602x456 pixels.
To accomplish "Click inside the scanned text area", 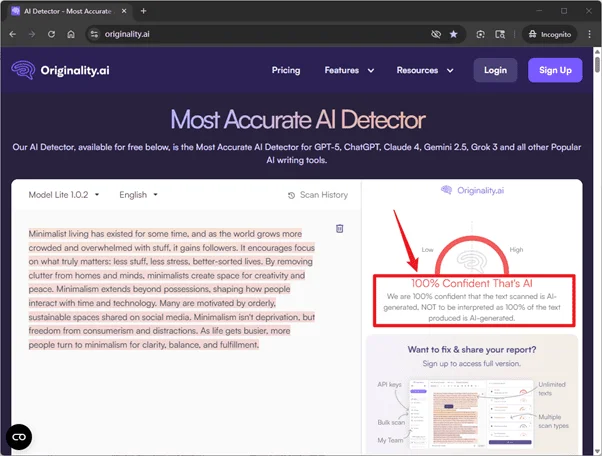I will pyautogui.click(x=172, y=289).
